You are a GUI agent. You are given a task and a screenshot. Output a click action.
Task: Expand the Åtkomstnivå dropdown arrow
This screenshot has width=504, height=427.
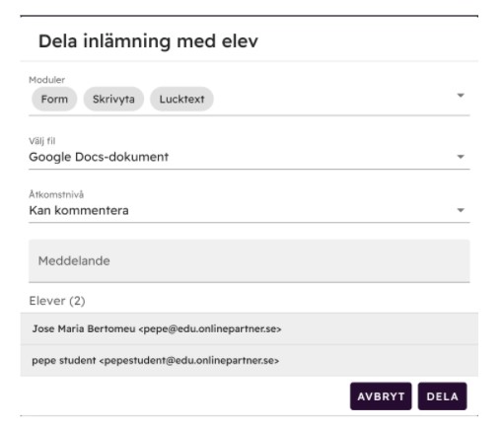tap(461, 210)
